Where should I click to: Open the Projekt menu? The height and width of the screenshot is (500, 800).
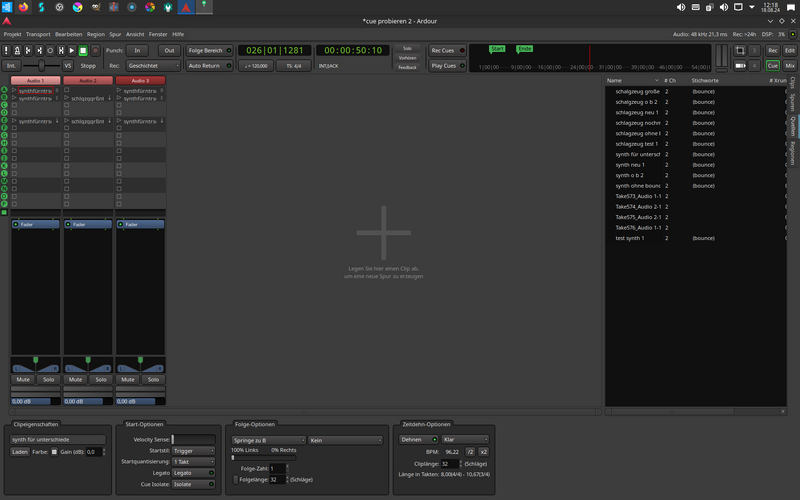pyautogui.click(x=12, y=34)
